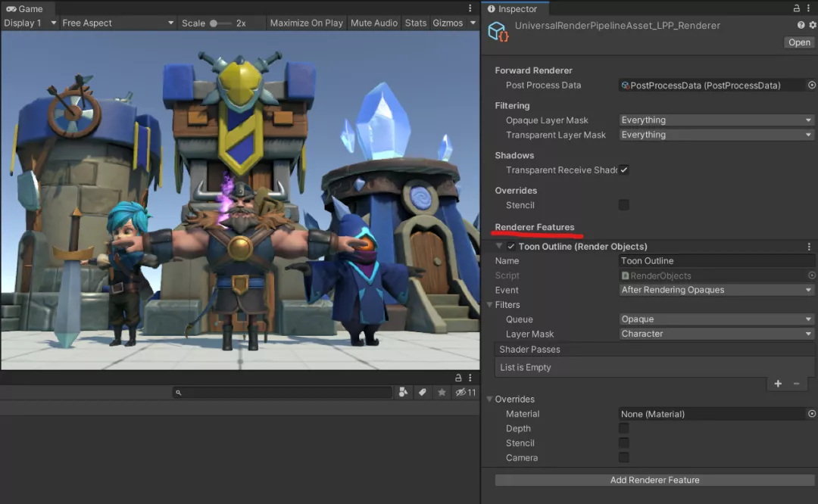Click the Open button for the renderer asset
818x504 pixels.
pyautogui.click(x=799, y=42)
